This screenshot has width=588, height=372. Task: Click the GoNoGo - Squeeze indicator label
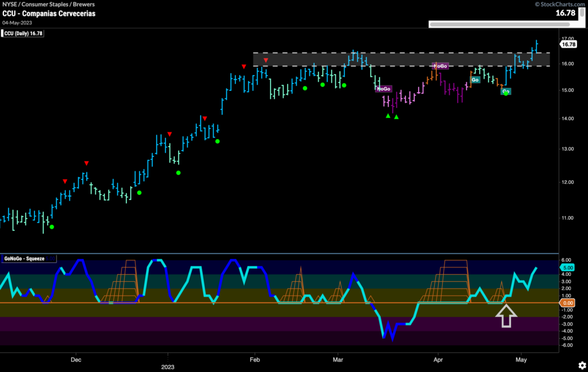[x=25, y=259]
